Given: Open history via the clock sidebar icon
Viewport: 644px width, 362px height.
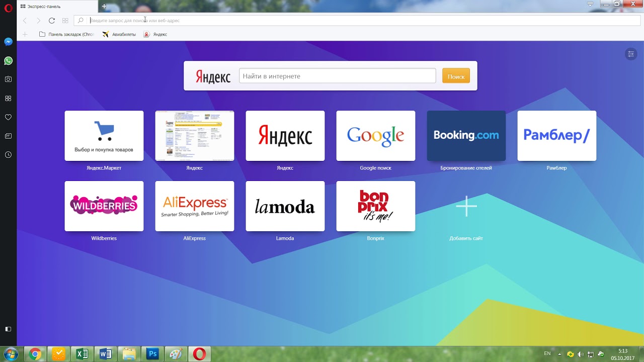Looking at the screenshot, I should point(8,155).
